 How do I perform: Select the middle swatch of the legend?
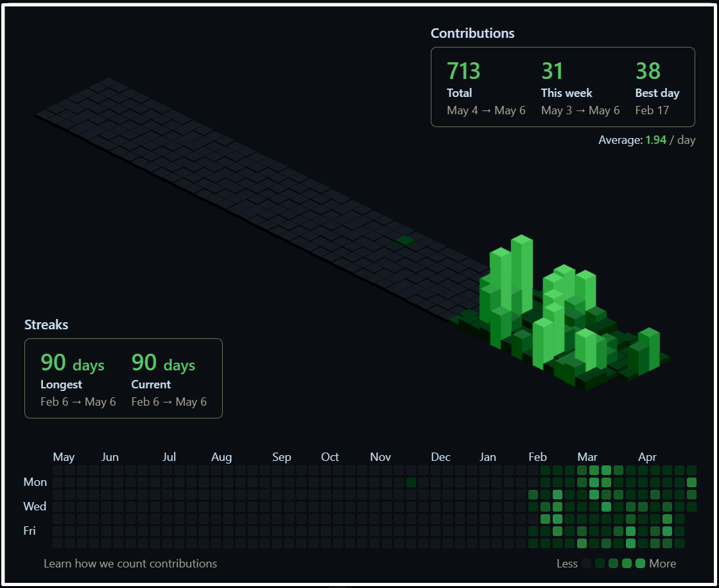pos(613,564)
